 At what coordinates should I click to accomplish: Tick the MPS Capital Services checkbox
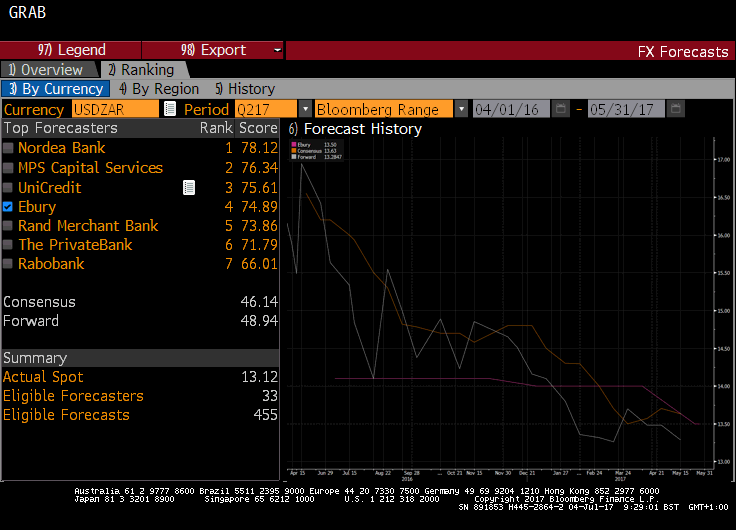[8, 168]
